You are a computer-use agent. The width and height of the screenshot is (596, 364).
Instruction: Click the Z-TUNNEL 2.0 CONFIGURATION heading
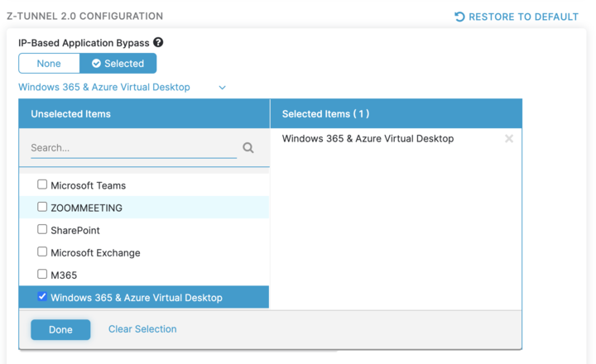(84, 16)
